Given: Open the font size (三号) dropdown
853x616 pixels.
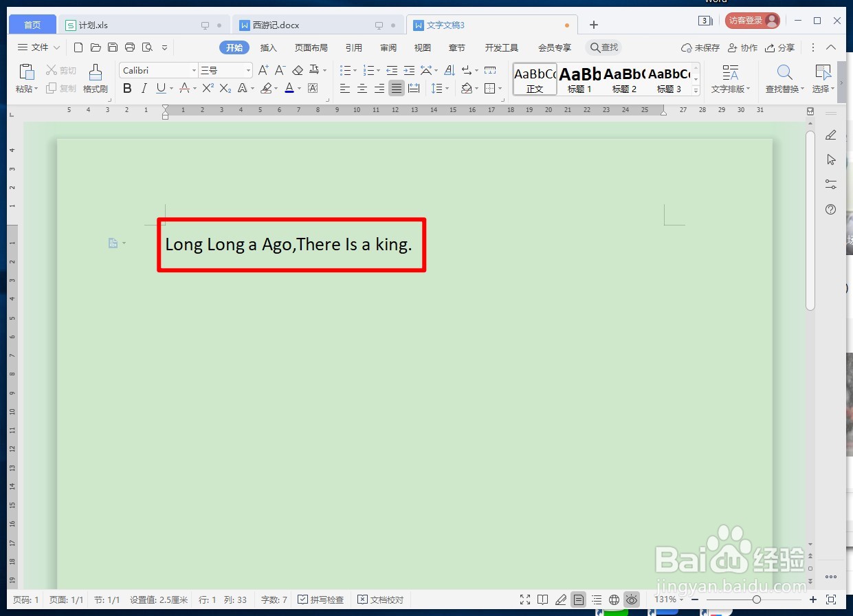Looking at the screenshot, I should pos(248,70).
